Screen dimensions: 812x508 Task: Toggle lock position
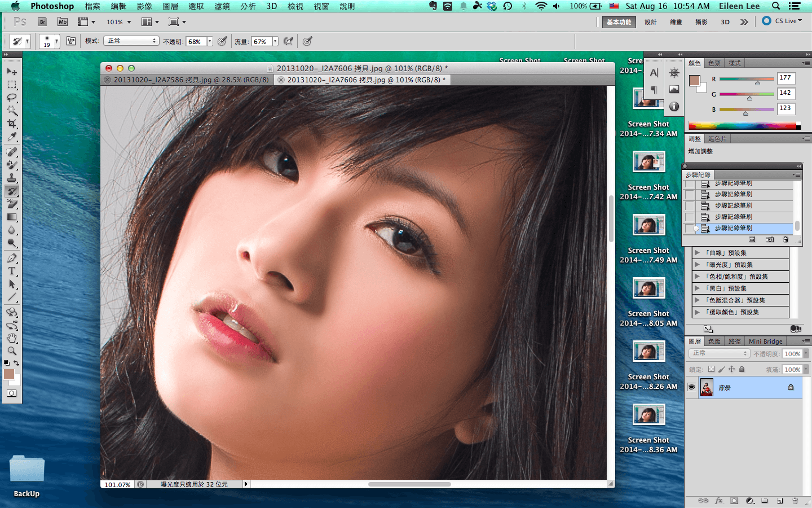point(731,369)
